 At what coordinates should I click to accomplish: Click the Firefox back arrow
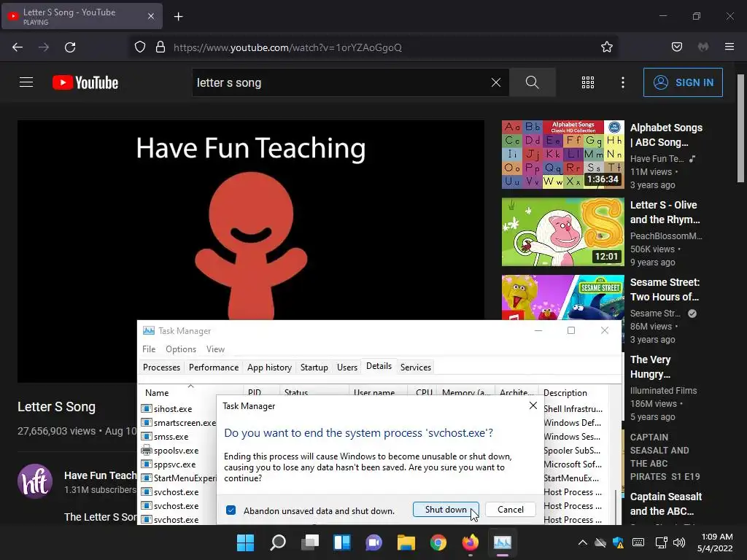click(18, 47)
